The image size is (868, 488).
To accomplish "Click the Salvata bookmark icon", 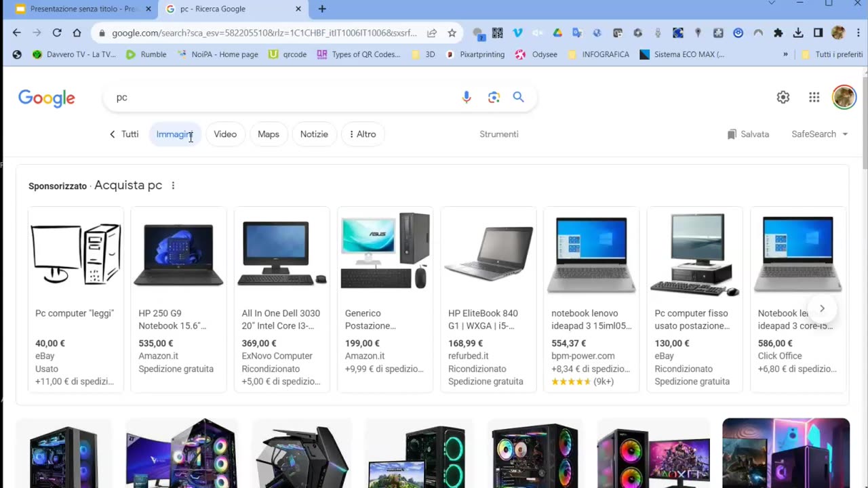I will 732,134.
